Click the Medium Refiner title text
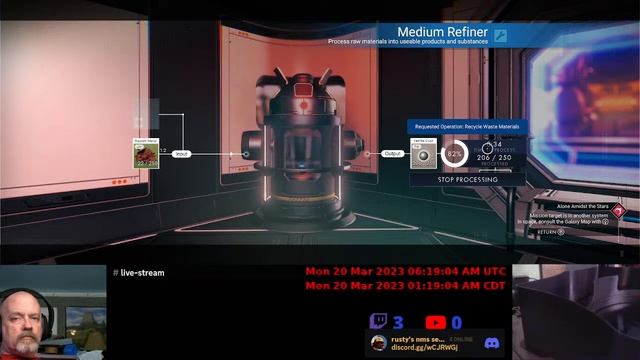The height and width of the screenshot is (360, 640). (442, 32)
